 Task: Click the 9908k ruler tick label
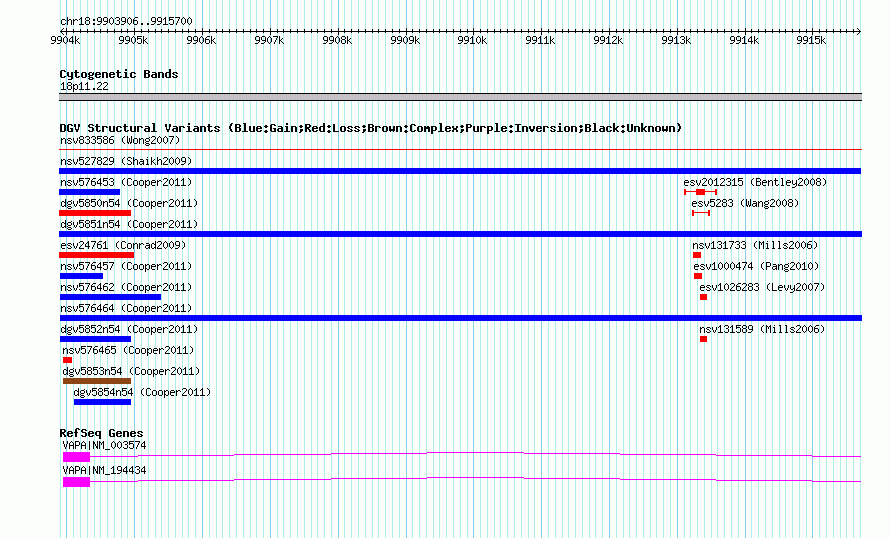(x=337, y=40)
